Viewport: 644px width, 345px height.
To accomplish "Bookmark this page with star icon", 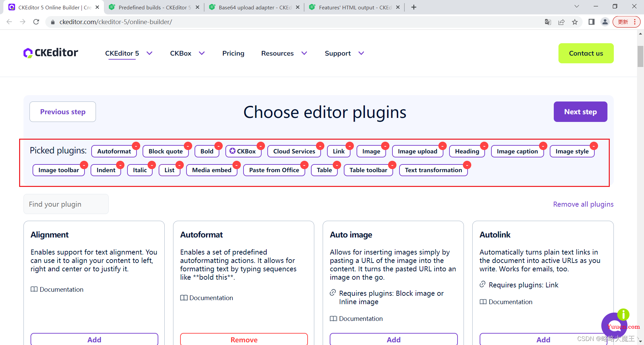I will click(575, 22).
